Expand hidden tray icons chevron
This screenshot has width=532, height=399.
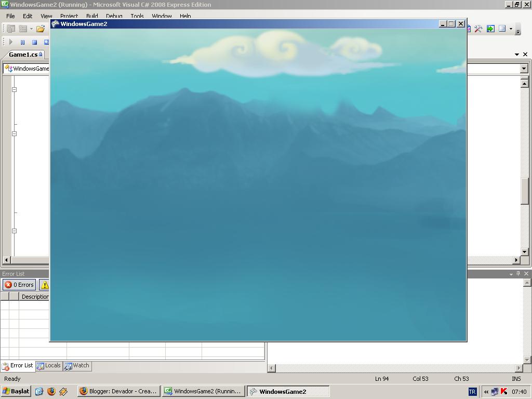coord(486,392)
